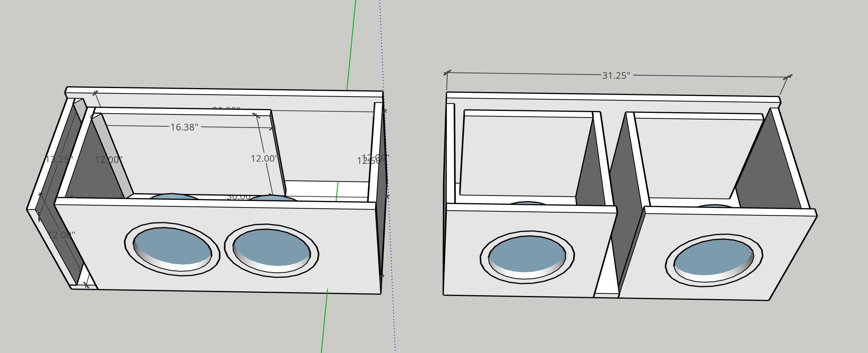Select left speaker cutout of dual-speaker box
Viewport: 868px width, 353px height.
click(172, 249)
